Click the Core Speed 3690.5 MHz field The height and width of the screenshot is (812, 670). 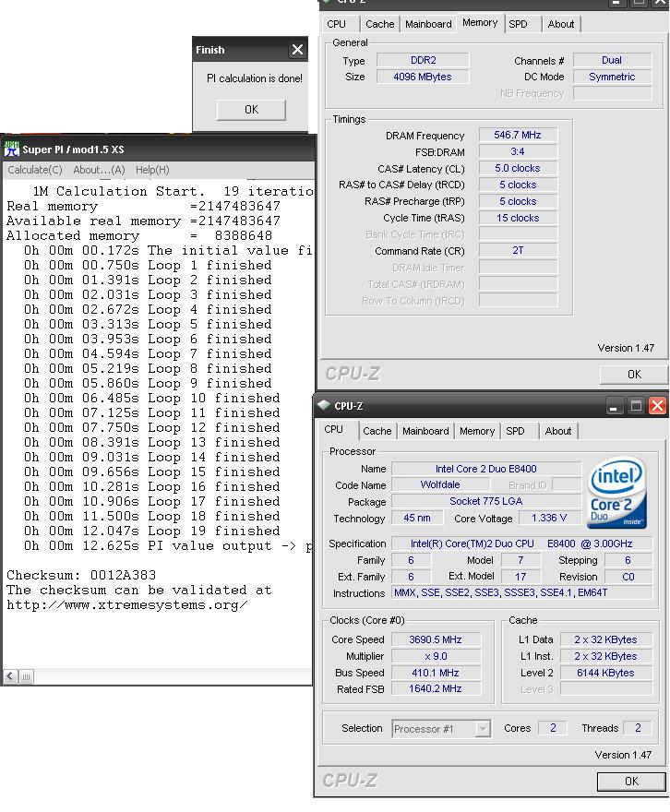[x=436, y=639]
